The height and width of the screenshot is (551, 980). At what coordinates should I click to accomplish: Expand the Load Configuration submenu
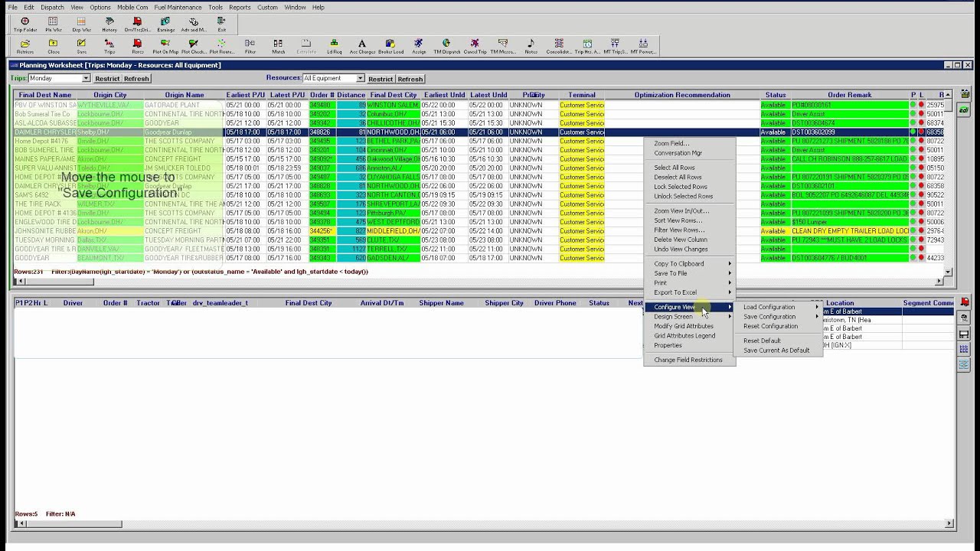coord(776,307)
